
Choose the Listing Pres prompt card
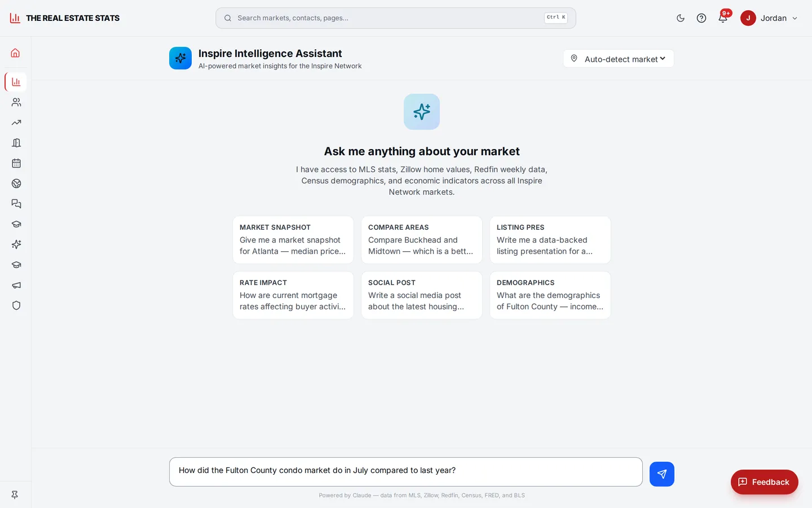click(550, 240)
